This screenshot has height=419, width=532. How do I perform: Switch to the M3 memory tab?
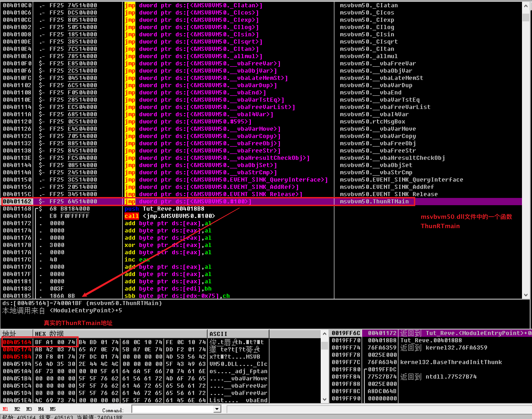(x=29, y=409)
